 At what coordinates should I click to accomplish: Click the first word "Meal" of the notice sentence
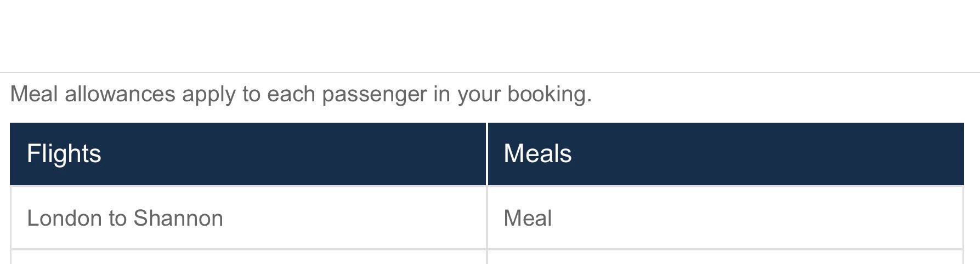tap(34, 94)
